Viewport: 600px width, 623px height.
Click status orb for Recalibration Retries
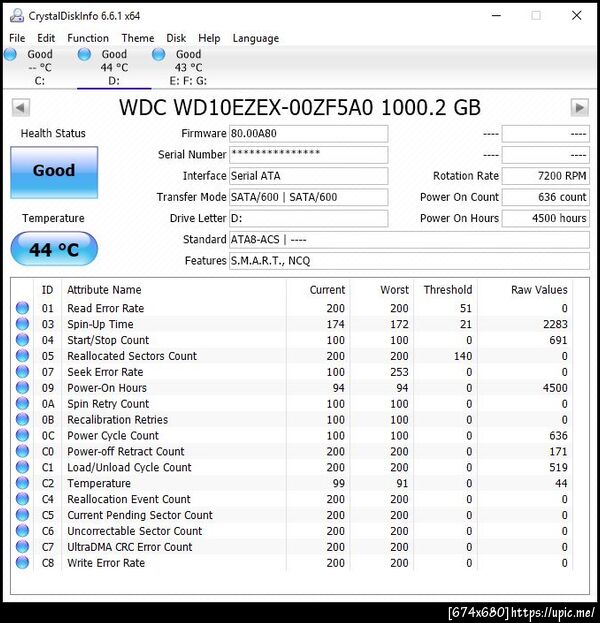pos(22,419)
